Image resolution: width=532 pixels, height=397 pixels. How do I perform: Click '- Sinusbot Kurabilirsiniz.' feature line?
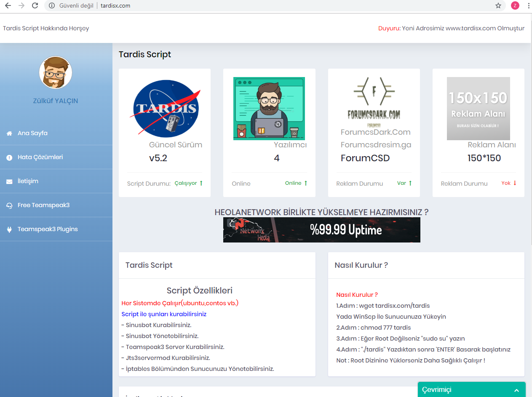156,325
